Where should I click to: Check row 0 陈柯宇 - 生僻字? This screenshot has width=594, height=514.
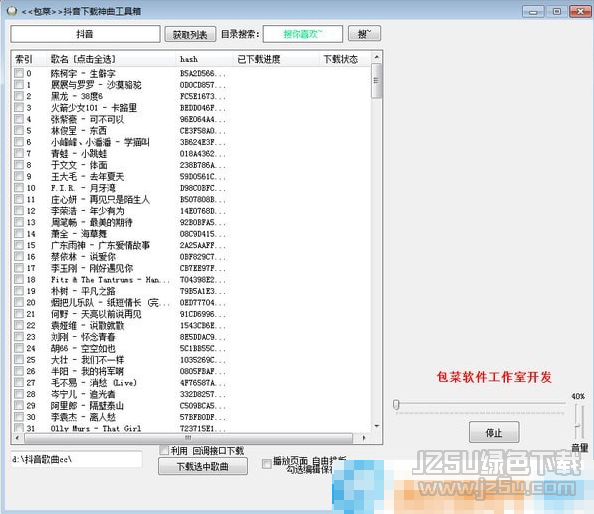pos(19,73)
